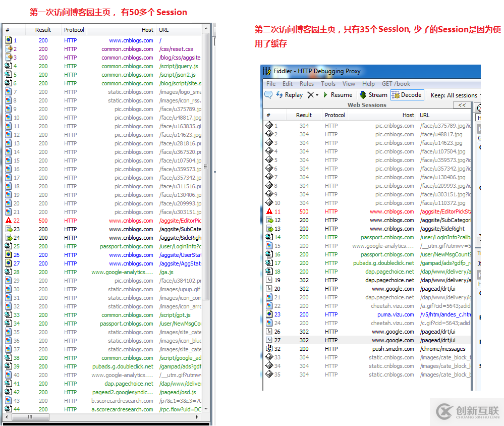Viewport: 504px width, 426px height.
Task: Click the comment balloon icon in Fiddler toolbar
Action: (268, 95)
